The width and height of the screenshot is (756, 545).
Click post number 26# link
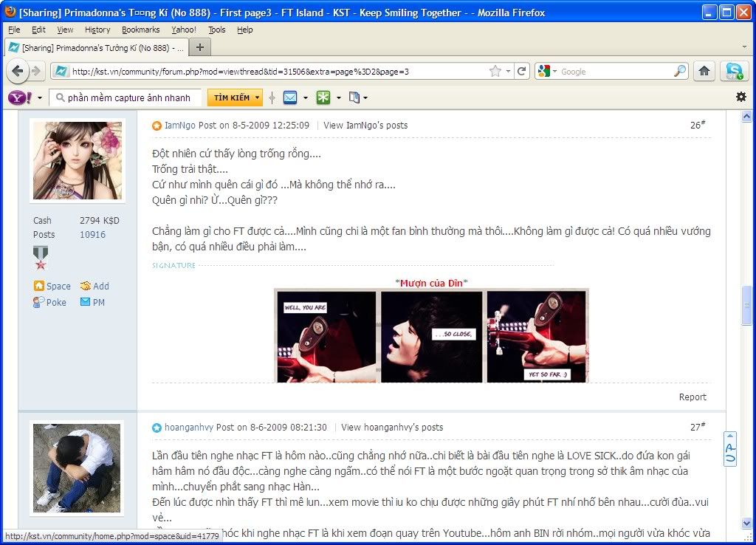point(698,125)
